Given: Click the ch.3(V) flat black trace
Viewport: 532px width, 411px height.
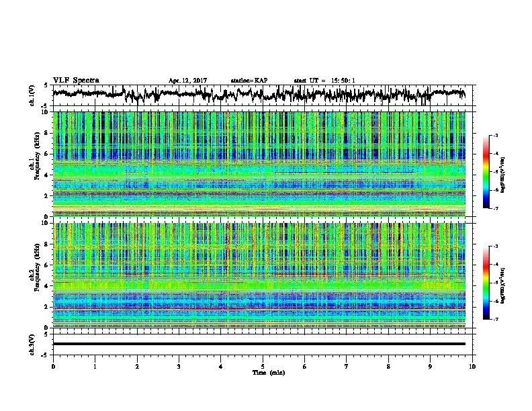Looking at the screenshot, I should [259, 344].
